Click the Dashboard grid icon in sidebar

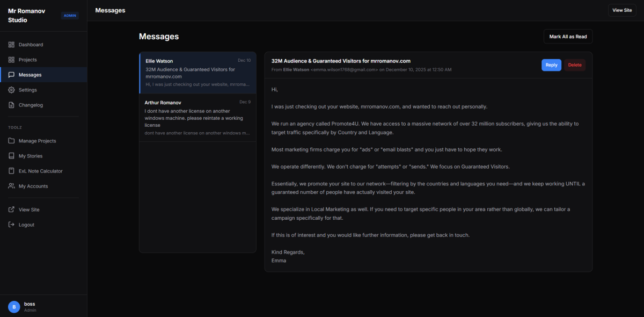click(x=11, y=45)
